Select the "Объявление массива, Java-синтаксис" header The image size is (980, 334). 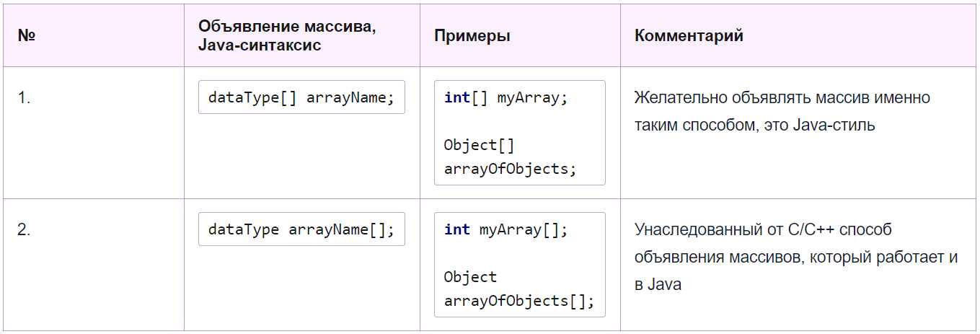[287, 35]
